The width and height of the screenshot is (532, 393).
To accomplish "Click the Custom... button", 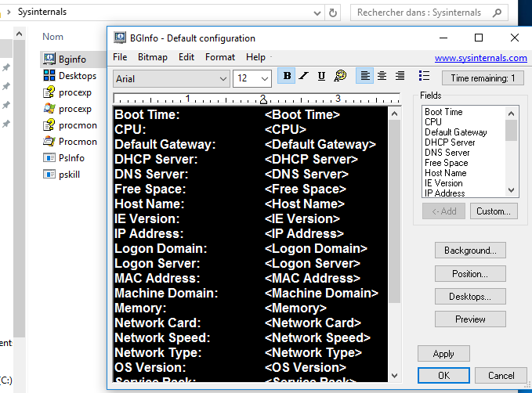I will point(494,211).
